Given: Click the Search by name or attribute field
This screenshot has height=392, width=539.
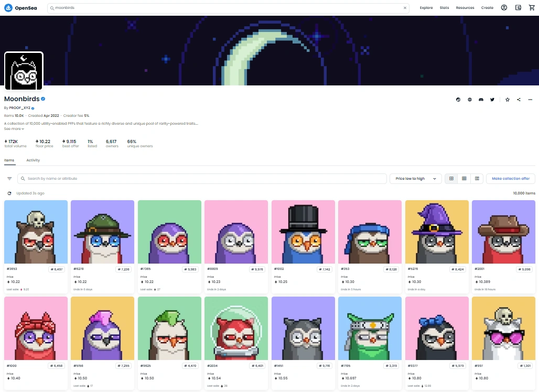Looking at the screenshot, I should click(202, 179).
